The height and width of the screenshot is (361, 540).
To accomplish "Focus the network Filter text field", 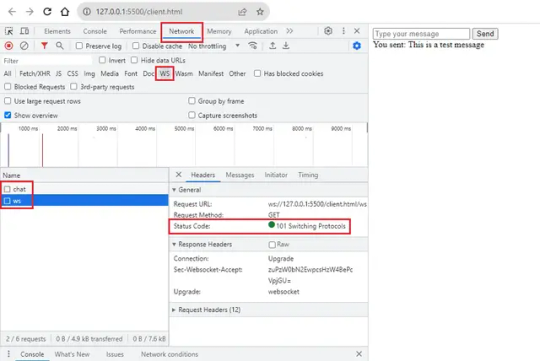I will (47, 61).
